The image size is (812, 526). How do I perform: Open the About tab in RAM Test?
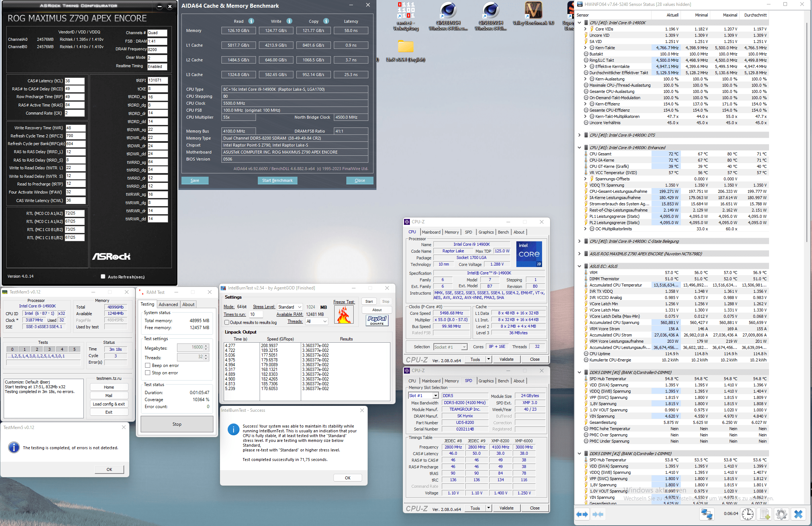coord(188,305)
